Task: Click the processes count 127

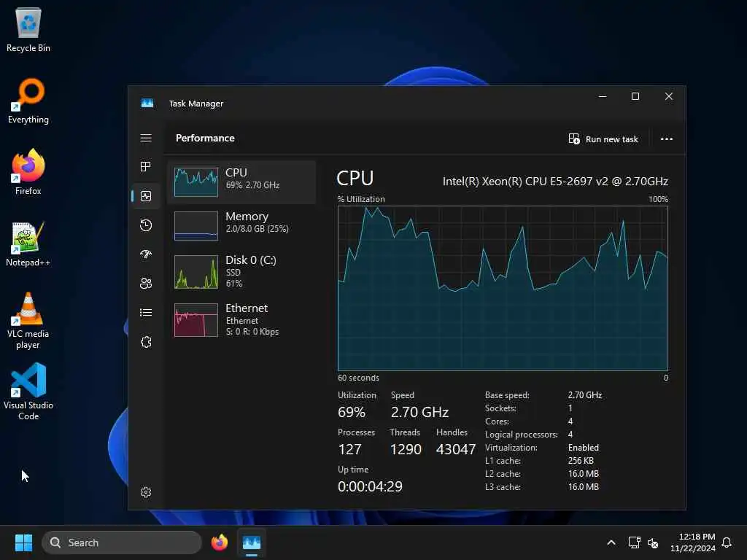Action: pos(349,449)
